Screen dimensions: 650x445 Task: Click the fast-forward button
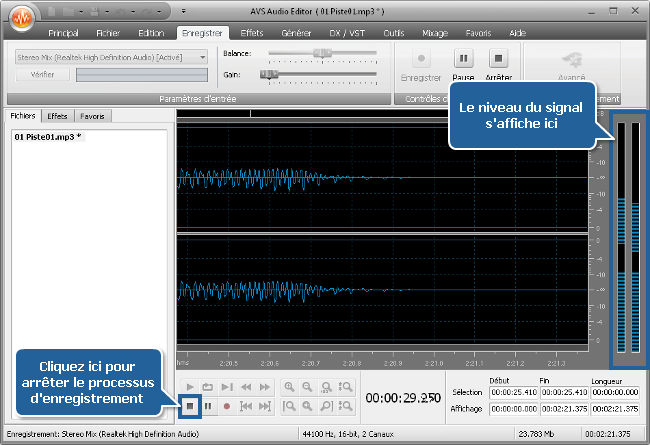(x=265, y=386)
